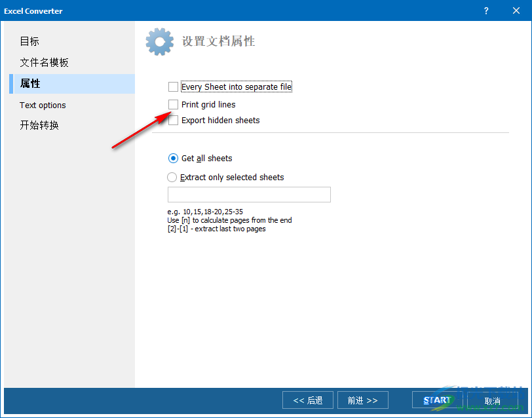This screenshot has width=532, height=418.
Task: Click the help question mark icon
Action: (486, 11)
